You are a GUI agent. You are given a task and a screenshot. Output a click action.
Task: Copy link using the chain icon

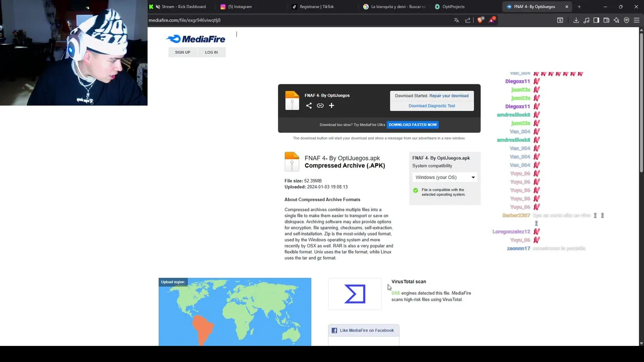pyautogui.click(x=320, y=106)
